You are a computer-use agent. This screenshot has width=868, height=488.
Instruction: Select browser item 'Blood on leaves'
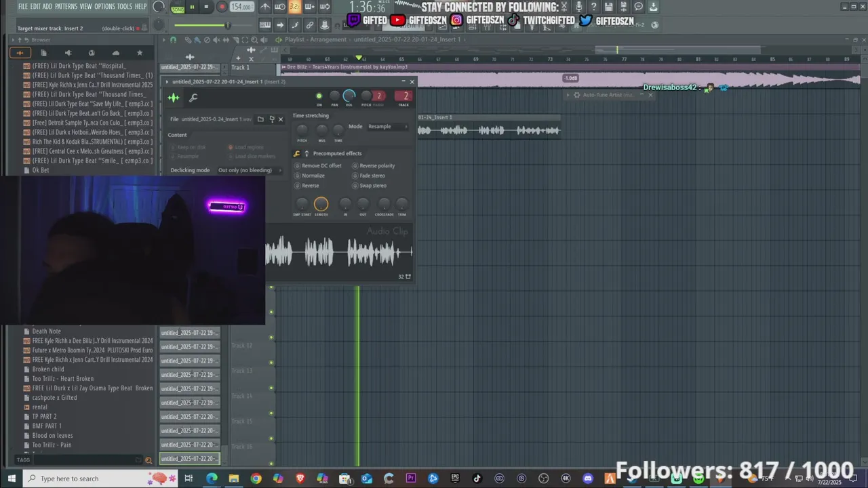(x=52, y=436)
